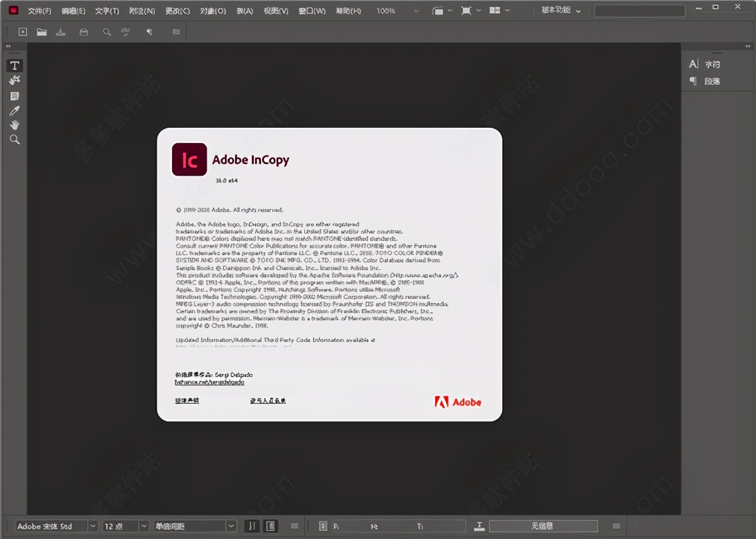Open the line spacing dropdown in bottom bar
Image resolution: width=756 pixels, height=539 pixels.
tap(231, 526)
